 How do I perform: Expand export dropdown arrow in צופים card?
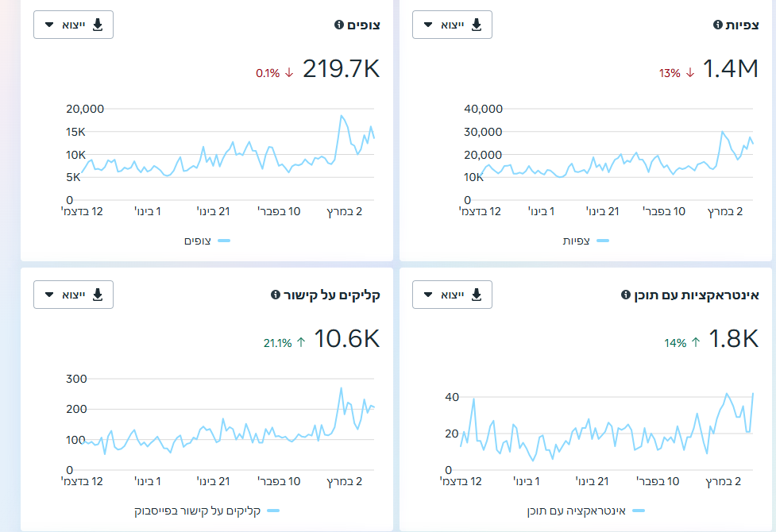(x=49, y=25)
